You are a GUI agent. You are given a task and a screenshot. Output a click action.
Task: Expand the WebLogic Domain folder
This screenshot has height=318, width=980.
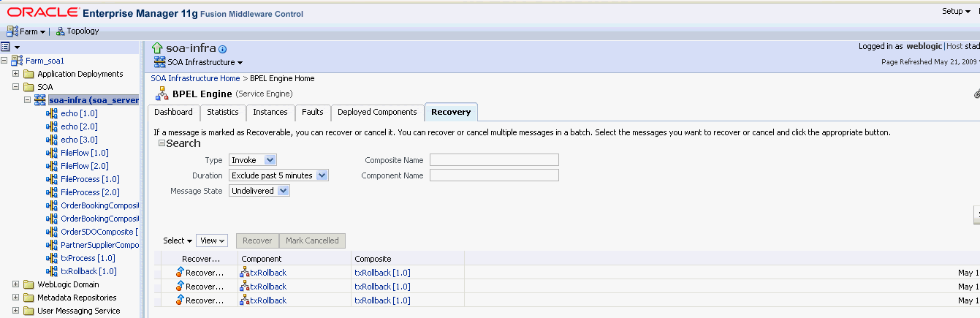(16, 284)
